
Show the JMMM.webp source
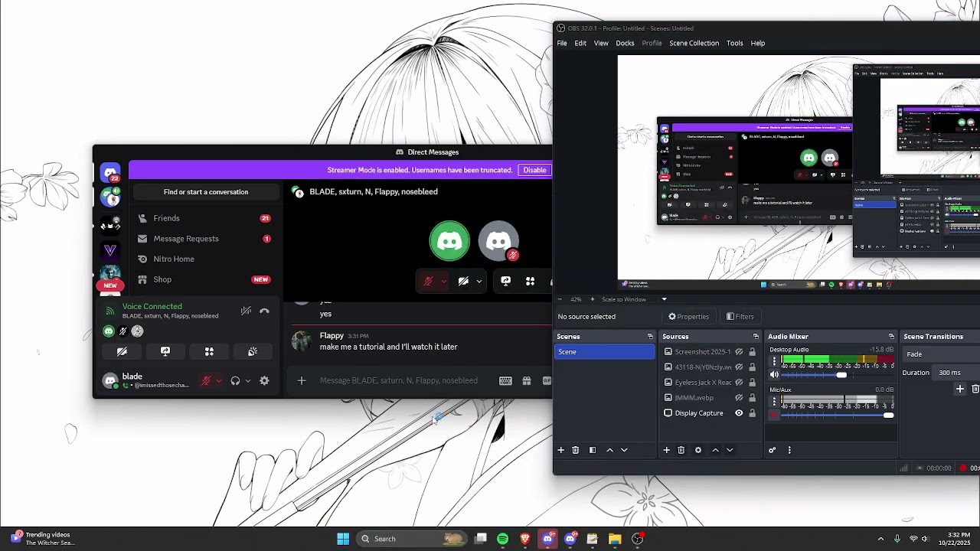point(739,398)
